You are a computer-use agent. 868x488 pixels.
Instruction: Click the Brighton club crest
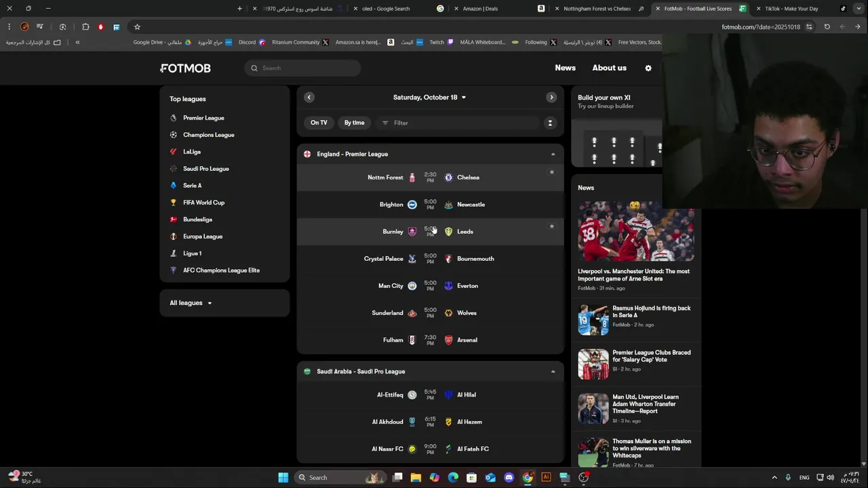tap(412, 205)
